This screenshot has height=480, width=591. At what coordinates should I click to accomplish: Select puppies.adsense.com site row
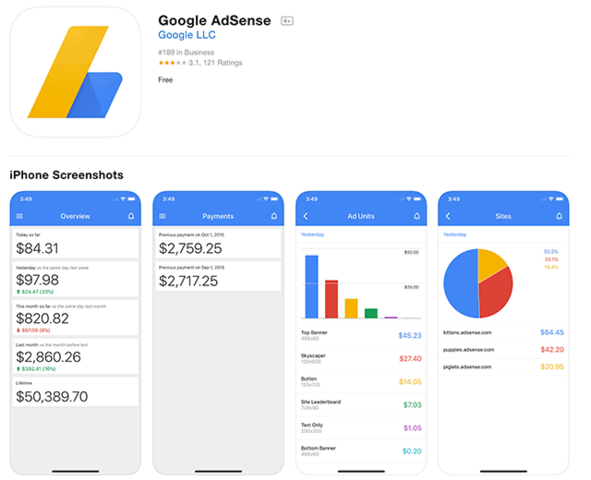pos(504,350)
